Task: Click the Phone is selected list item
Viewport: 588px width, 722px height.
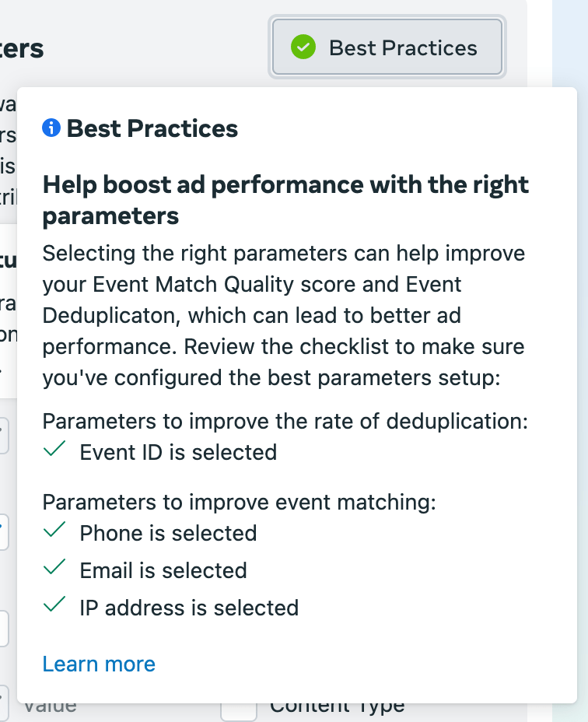Action: (x=168, y=533)
